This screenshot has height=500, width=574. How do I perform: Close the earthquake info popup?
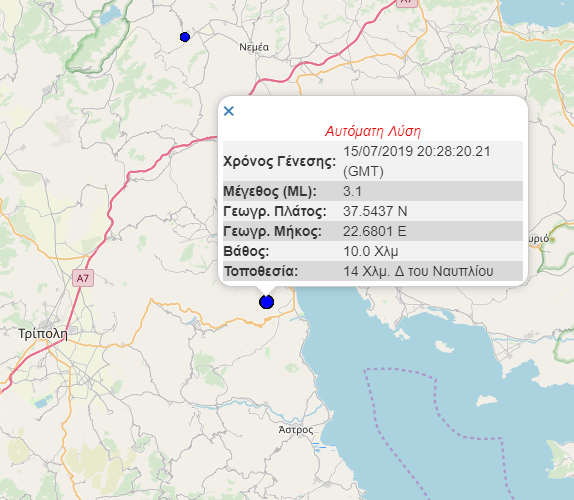[x=229, y=111]
